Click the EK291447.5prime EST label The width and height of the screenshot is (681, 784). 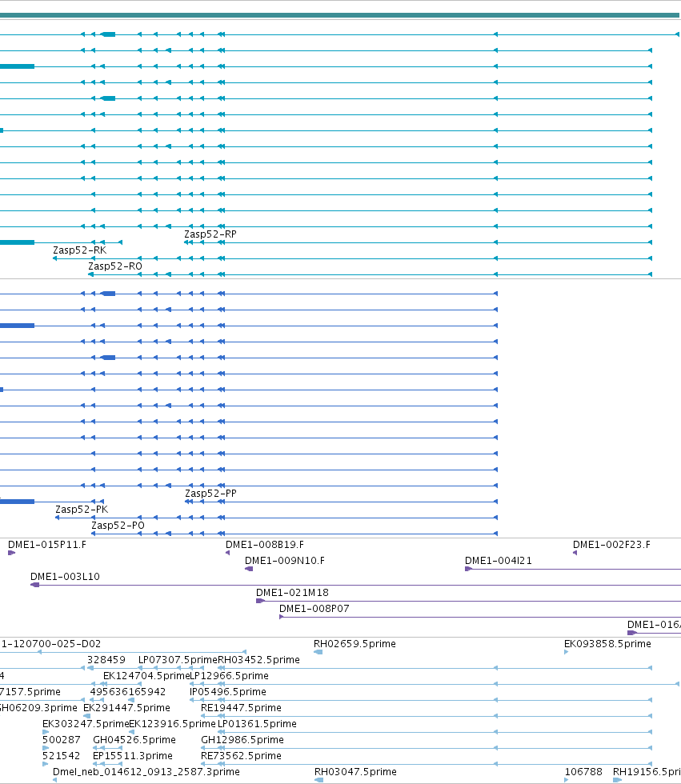126,707
